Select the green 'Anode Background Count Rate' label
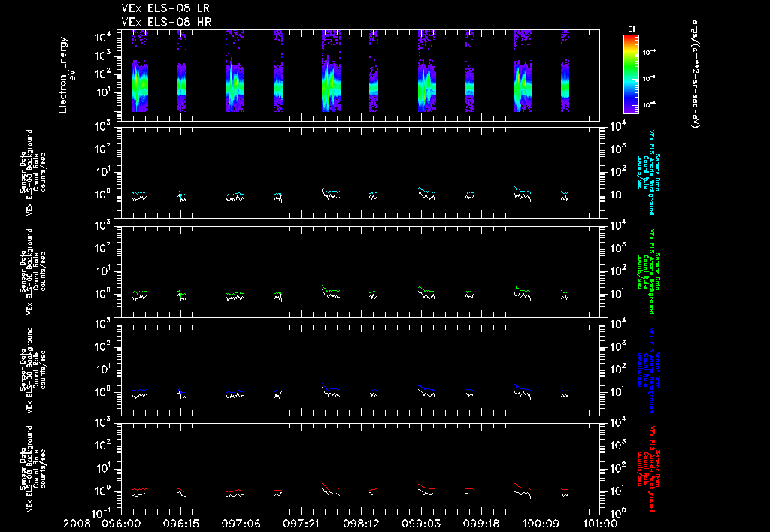The image size is (770, 532). pos(649,271)
